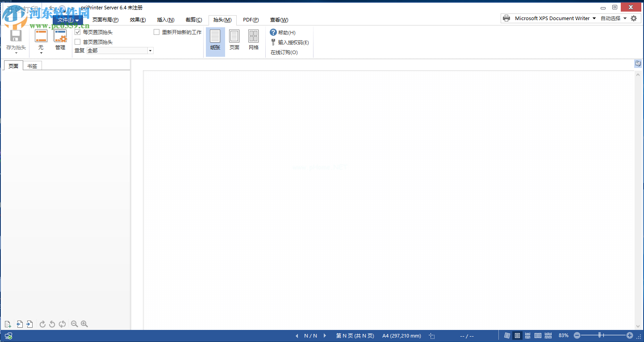Screen dimensions: 644x342
Task: Go to next page arrow in status bar
Action: click(325, 336)
